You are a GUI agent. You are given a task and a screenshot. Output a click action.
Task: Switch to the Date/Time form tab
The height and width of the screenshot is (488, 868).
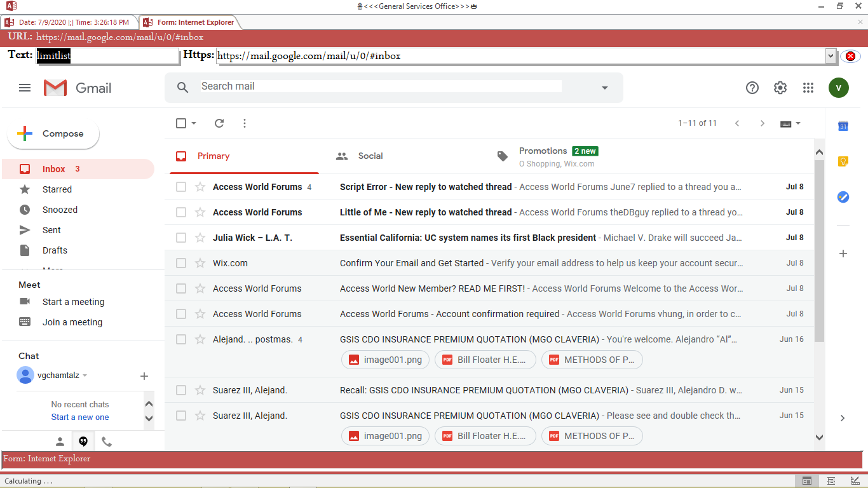pos(68,22)
